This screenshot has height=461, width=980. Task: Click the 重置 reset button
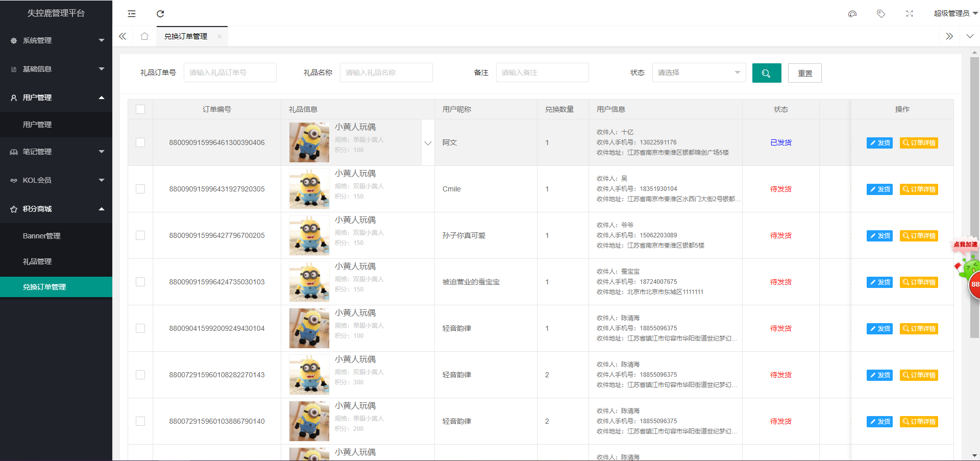point(805,73)
